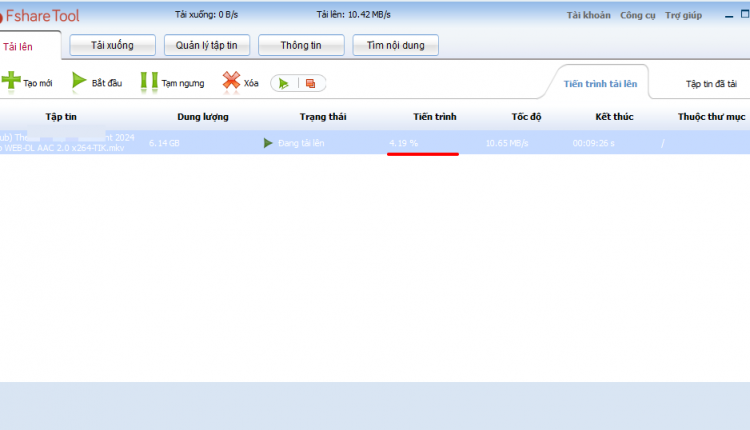Screen dimensions: 750x430
Task: Click the 6.14 GB size cell
Action: (x=164, y=143)
